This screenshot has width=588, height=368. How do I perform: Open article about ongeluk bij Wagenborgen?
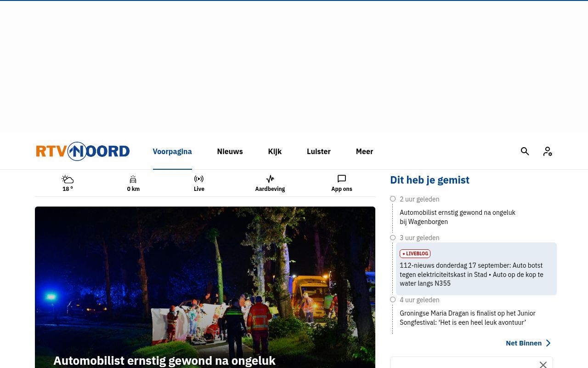pyautogui.click(x=458, y=217)
